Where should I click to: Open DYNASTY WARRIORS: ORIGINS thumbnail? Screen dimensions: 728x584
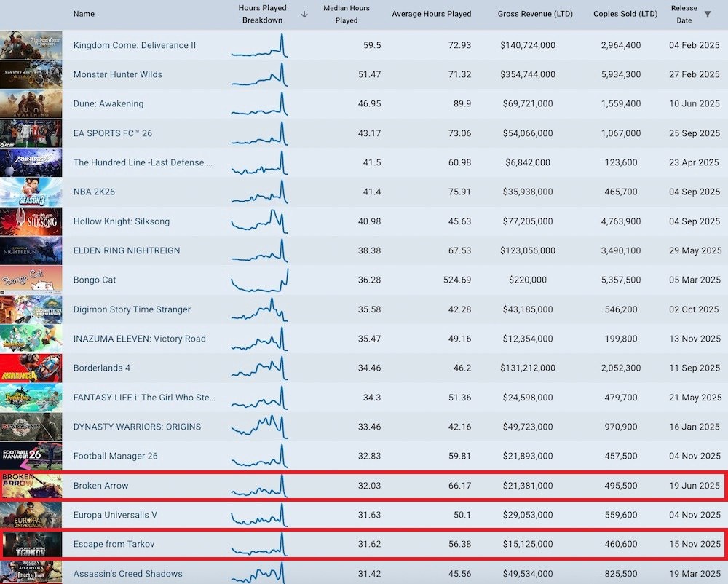pyautogui.click(x=31, y=427)
